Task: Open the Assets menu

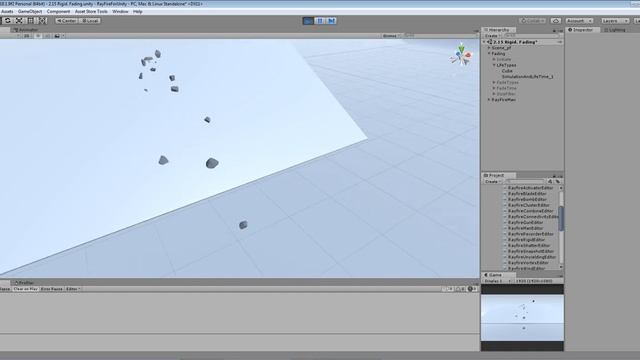Action: tap(7, 11)
